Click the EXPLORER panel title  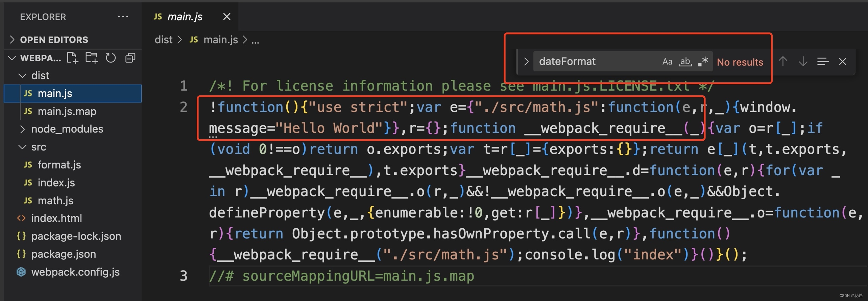point(43,17)
